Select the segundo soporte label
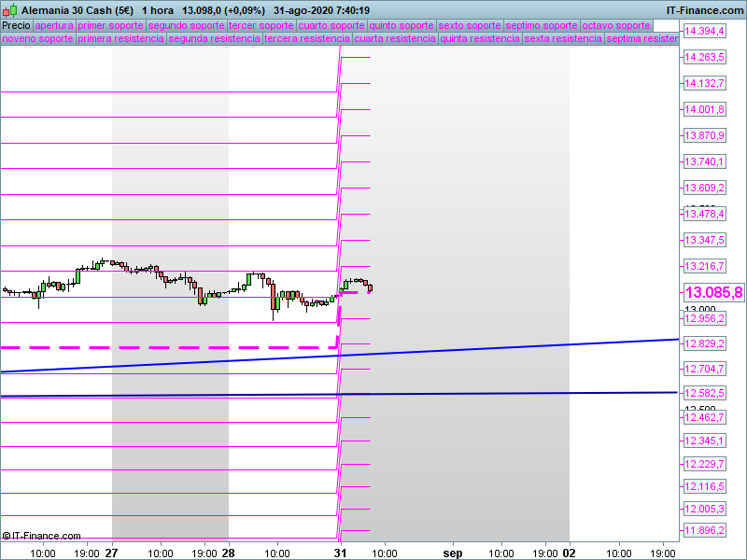Viewport: 747px width, 560px height. click(x=186, y=25)
